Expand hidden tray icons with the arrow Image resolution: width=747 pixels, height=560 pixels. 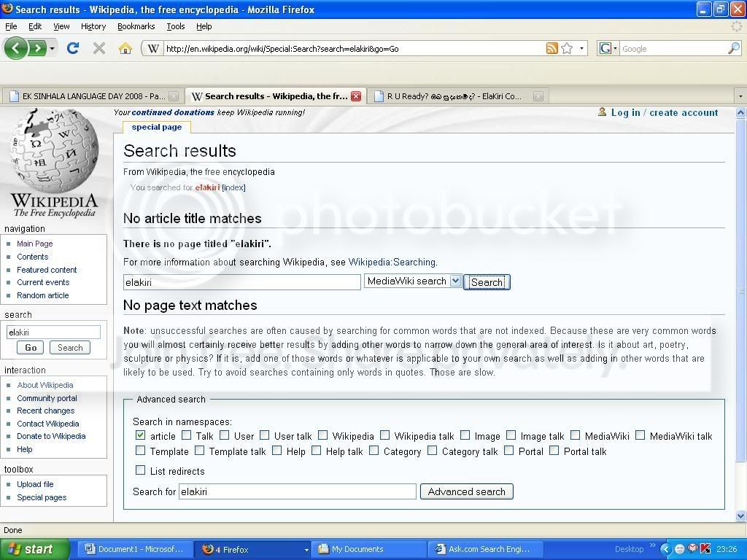(665, 549)
